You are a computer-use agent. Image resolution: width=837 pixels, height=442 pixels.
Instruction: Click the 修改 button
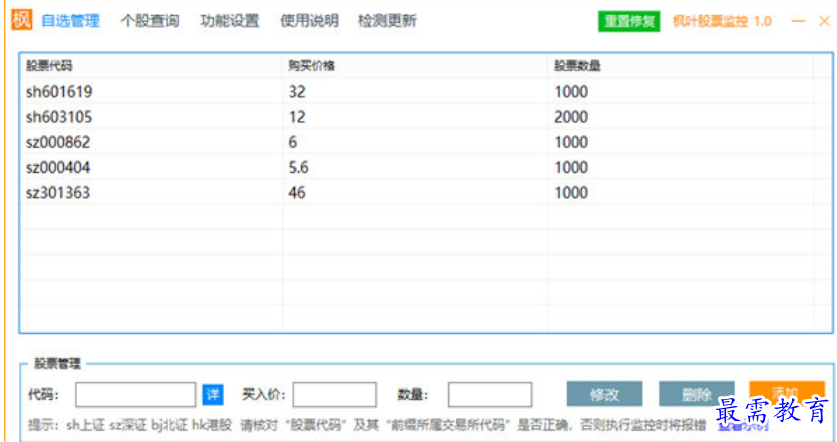pos(604,394)
